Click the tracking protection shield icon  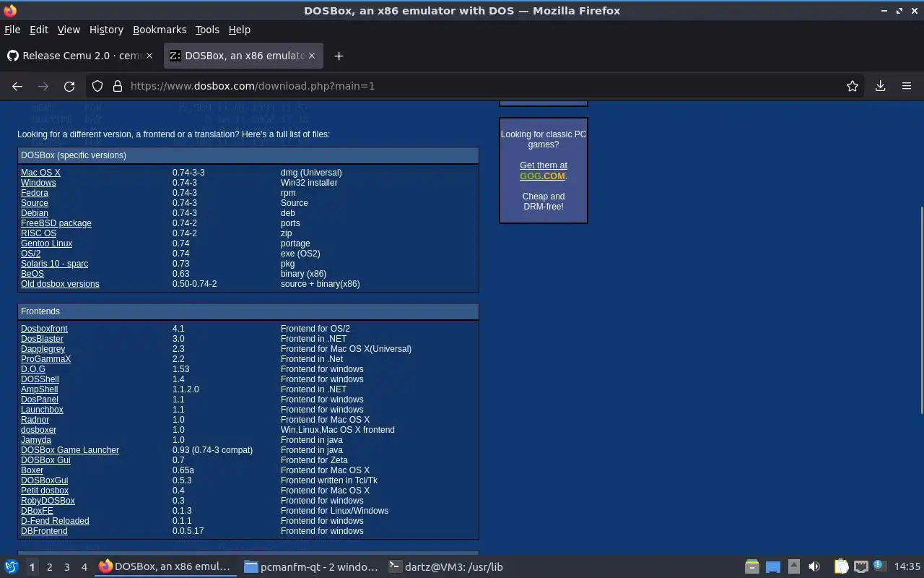(98, 86)
